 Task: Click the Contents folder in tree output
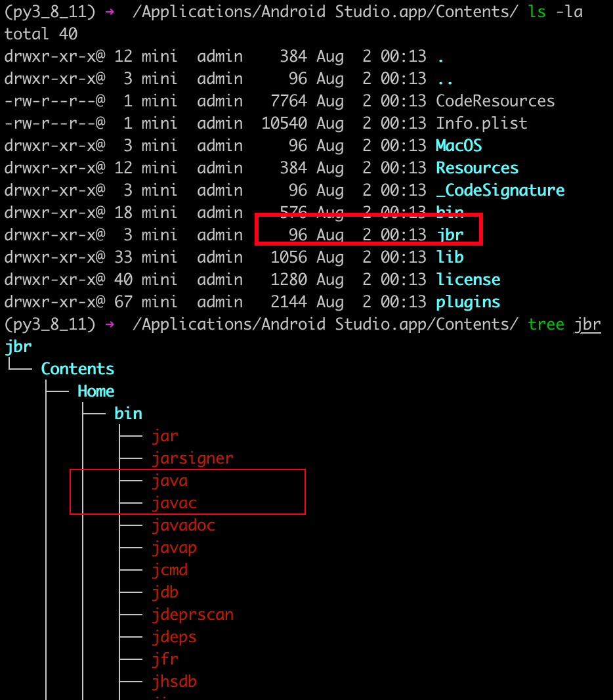click(x=77, y=369)
